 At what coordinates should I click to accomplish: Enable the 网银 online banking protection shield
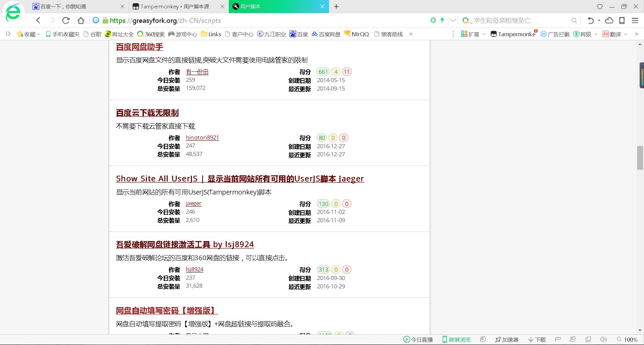(x=576, y=34)
